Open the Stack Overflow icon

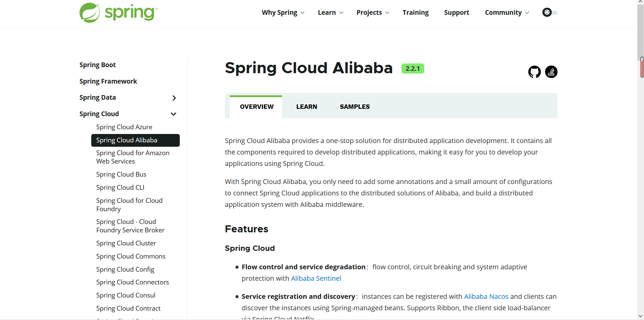click(x=551, y=72)
